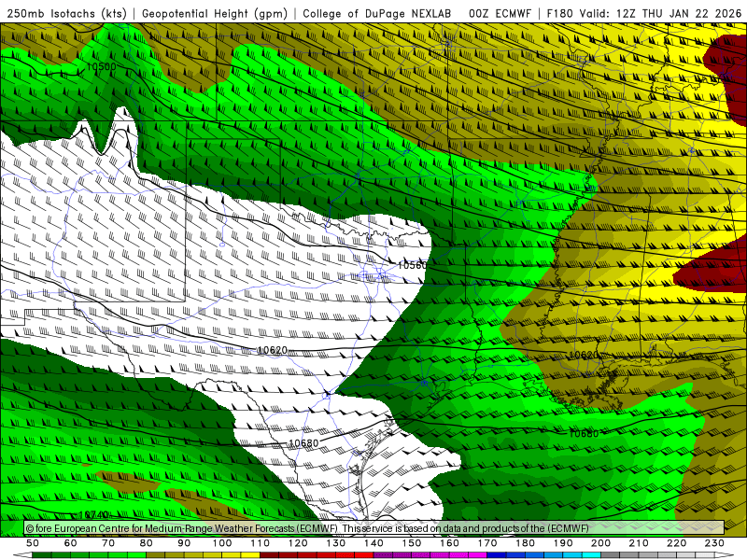The width and height of the screenshot is (747, 560).
Task: Click the 70 value on color scale
Action: point(108,543)
